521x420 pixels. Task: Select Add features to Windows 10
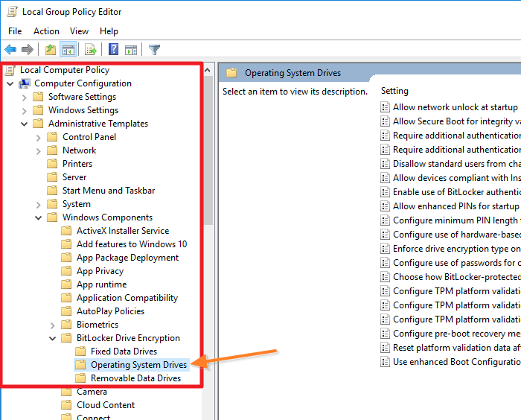[x=132, y=244]
